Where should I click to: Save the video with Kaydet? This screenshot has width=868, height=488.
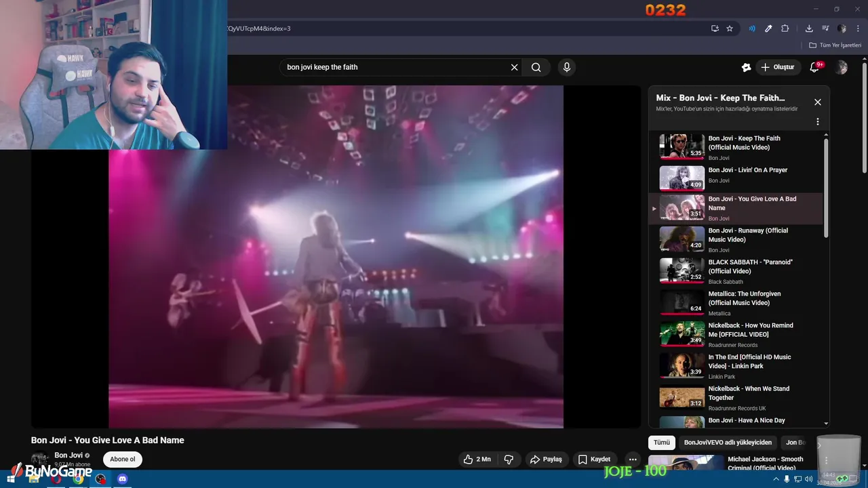[594, 460]
